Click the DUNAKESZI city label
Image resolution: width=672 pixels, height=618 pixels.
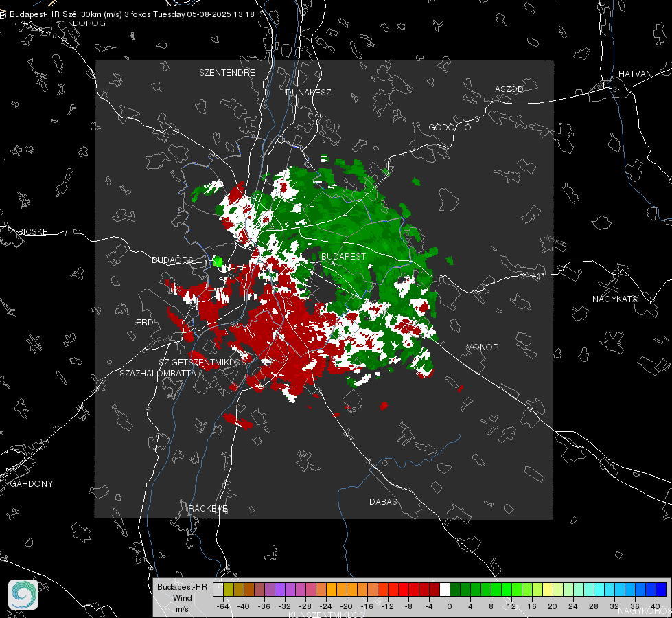point(309,92)
